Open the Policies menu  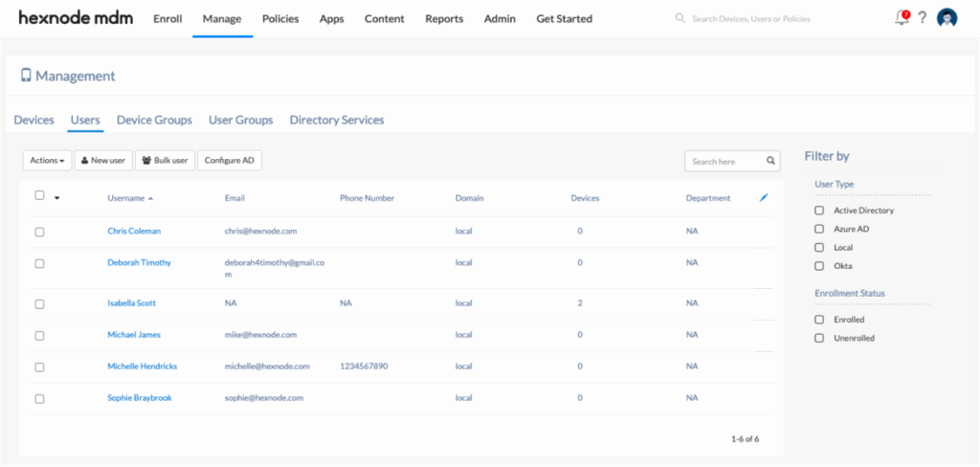[x=279, y=18]
